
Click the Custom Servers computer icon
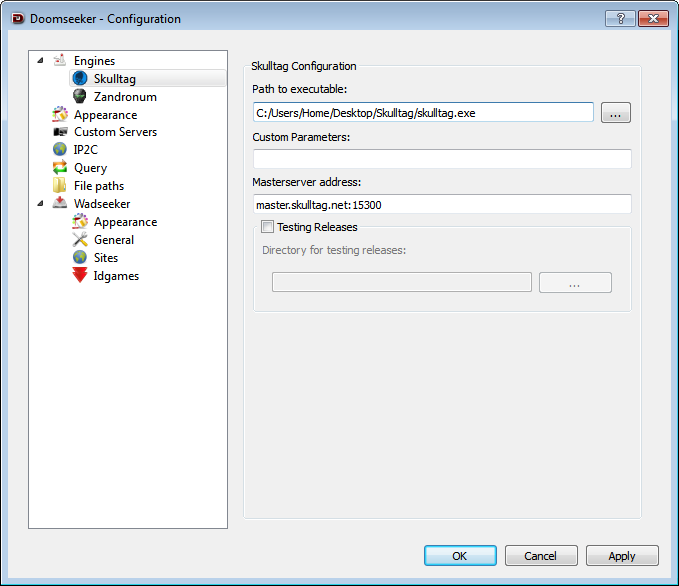60,132
